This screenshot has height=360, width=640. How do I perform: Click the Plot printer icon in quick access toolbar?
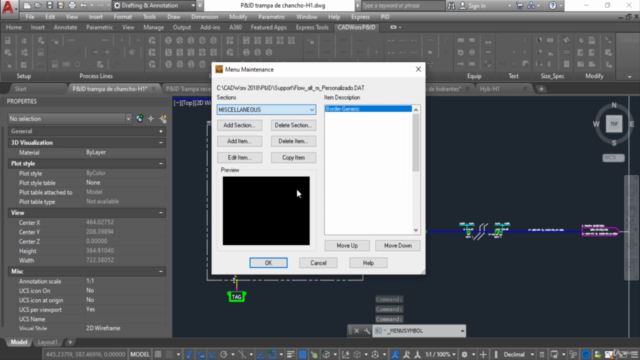[72, 6]
